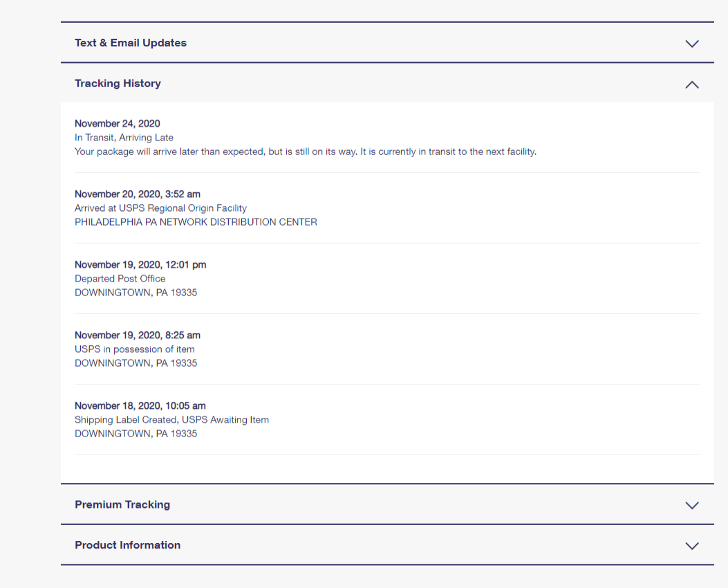Click the package arriving later than expected message
Screen dimensions: 728x588
point(305,151)
